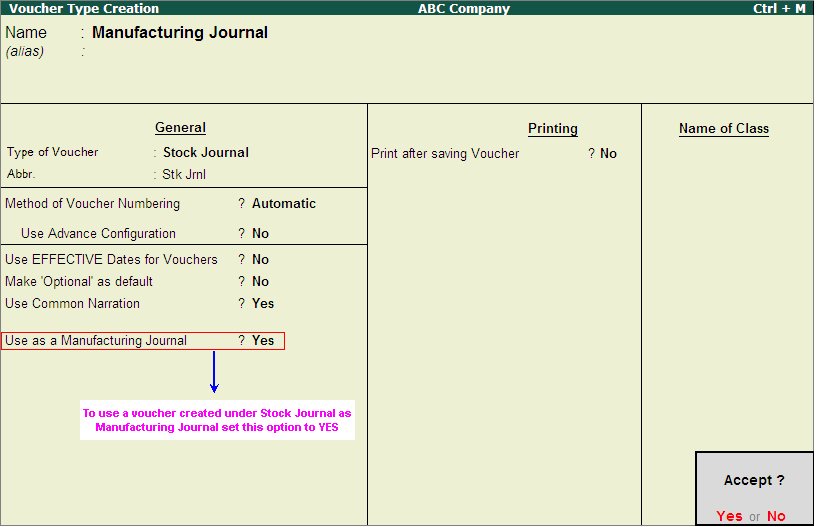820x527 pixels.
Task: Click the empty alias field
Action: click(180, 51)
